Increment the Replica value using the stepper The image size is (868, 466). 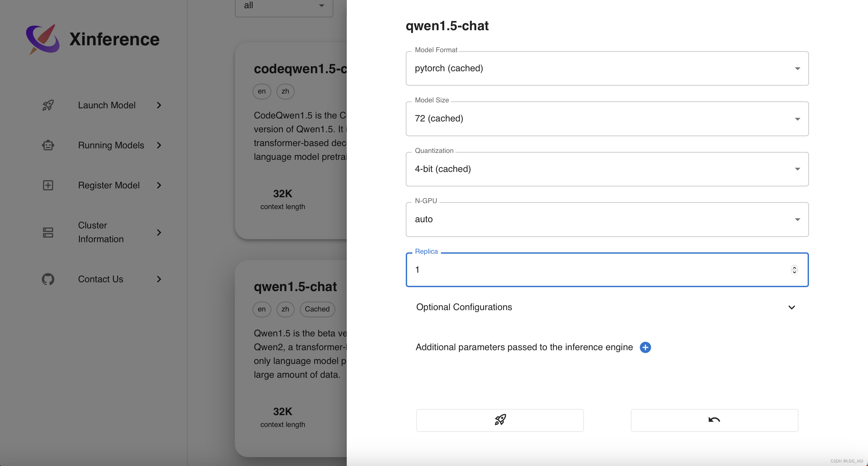tap(794, 267)
